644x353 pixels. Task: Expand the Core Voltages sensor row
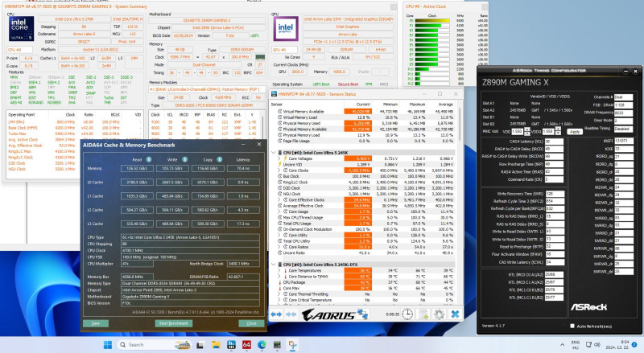pyautogui.click(x=279, y=158)
